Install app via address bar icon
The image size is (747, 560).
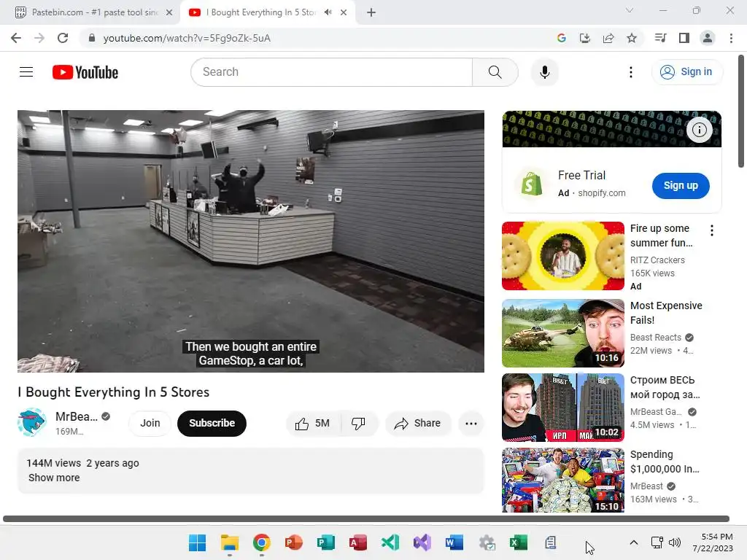pyautogui.click(x=584, y=38)
